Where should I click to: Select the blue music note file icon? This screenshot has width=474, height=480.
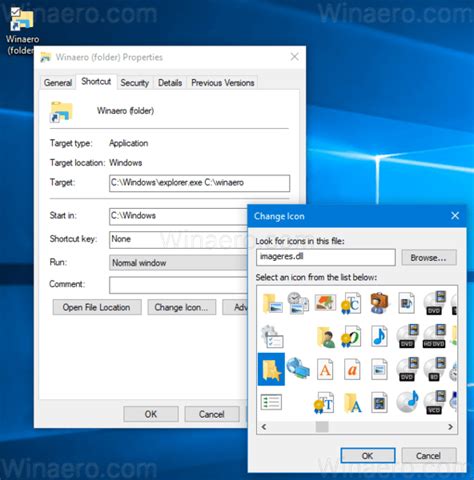click(379, 336)
